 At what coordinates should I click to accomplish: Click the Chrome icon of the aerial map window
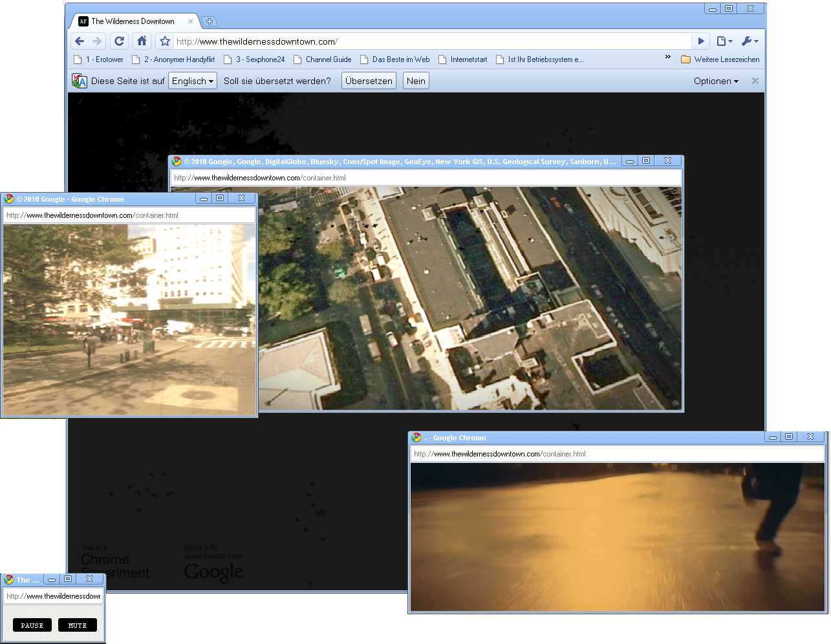point(177,162)
